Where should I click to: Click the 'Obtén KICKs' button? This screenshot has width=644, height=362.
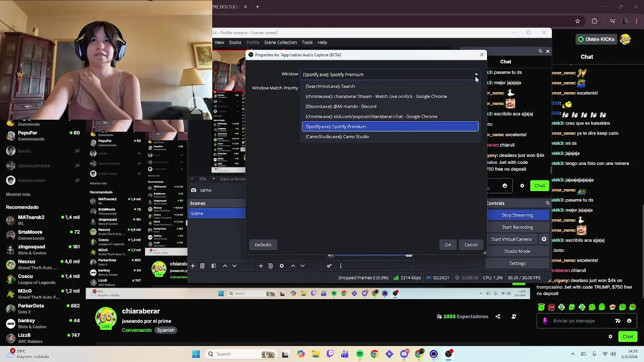(597, 39)
